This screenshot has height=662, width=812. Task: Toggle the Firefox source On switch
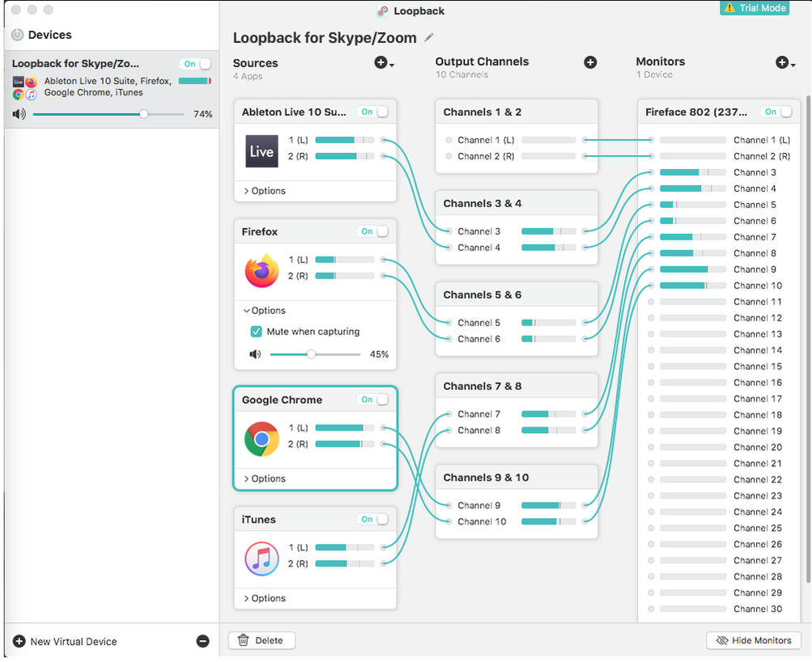click(x=373, y=231)
